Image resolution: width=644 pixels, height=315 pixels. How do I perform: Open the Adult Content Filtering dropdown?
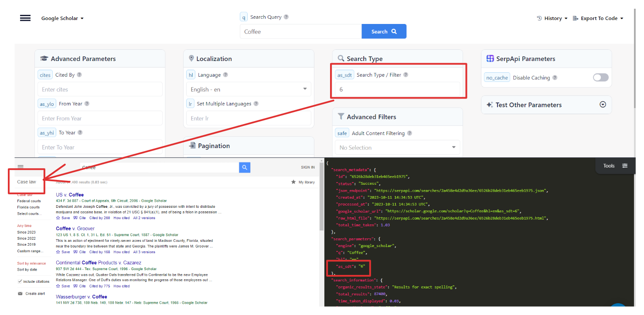(397, 147)
